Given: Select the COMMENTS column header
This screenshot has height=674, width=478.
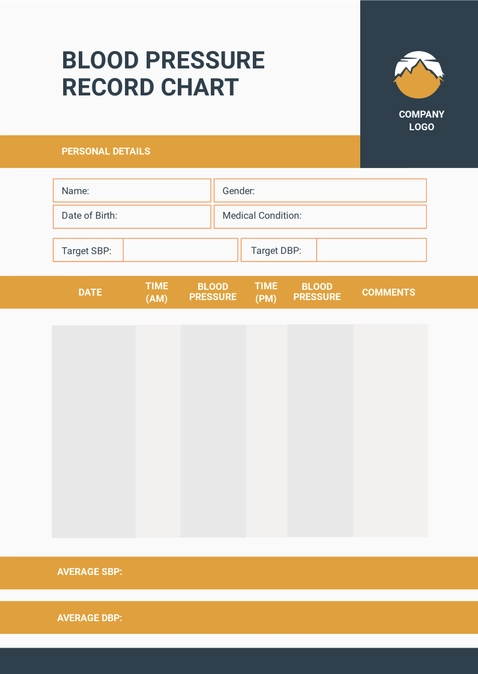Looking at the screenshot, I should pyautogui.click(x=389, y=292).
